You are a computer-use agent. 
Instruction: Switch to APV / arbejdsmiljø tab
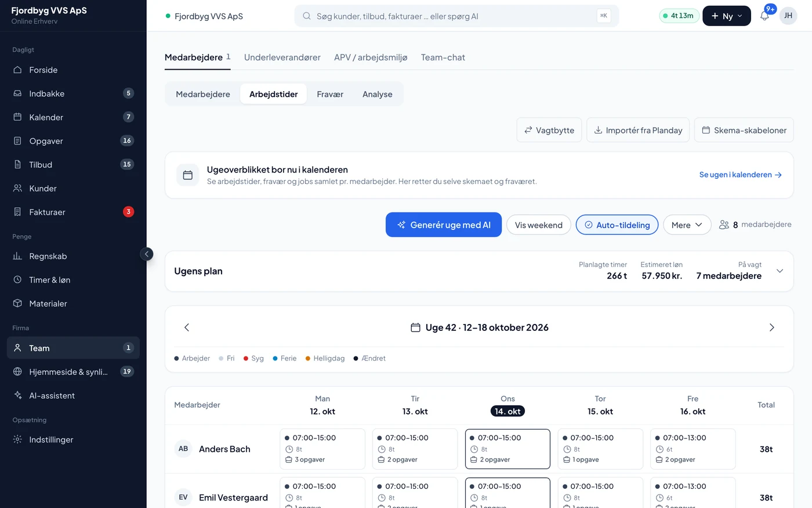371,57
